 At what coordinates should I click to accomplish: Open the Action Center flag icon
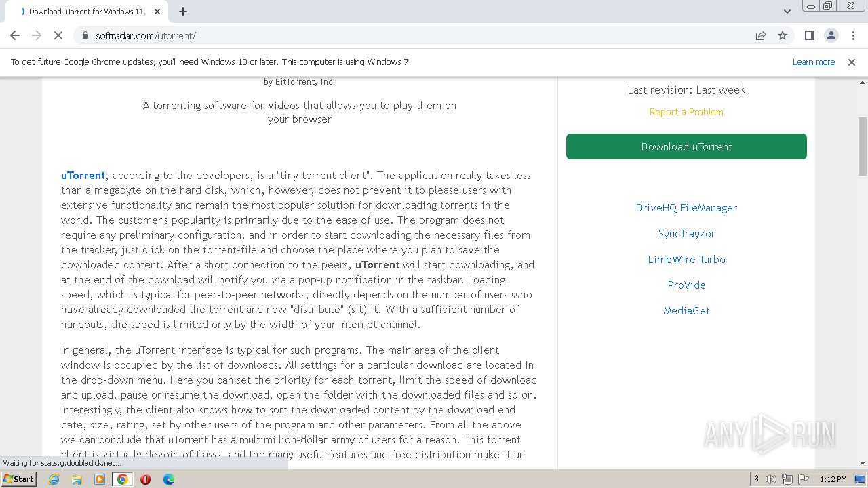click(804, 479)
